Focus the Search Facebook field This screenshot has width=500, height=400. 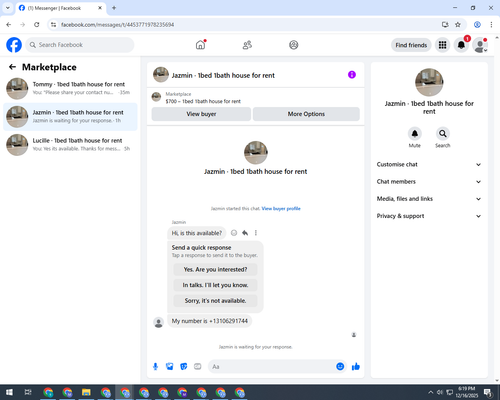point(80,45)
